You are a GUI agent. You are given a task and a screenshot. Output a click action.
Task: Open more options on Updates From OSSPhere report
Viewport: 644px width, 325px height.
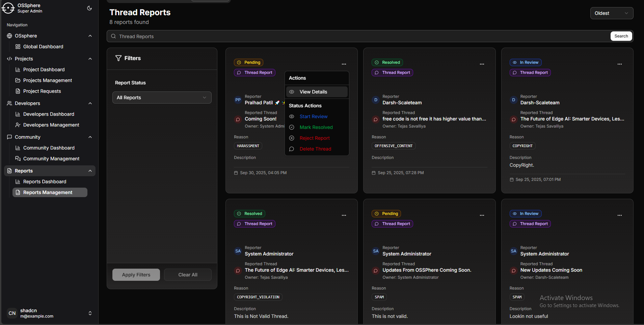click(x=482, y=215)
